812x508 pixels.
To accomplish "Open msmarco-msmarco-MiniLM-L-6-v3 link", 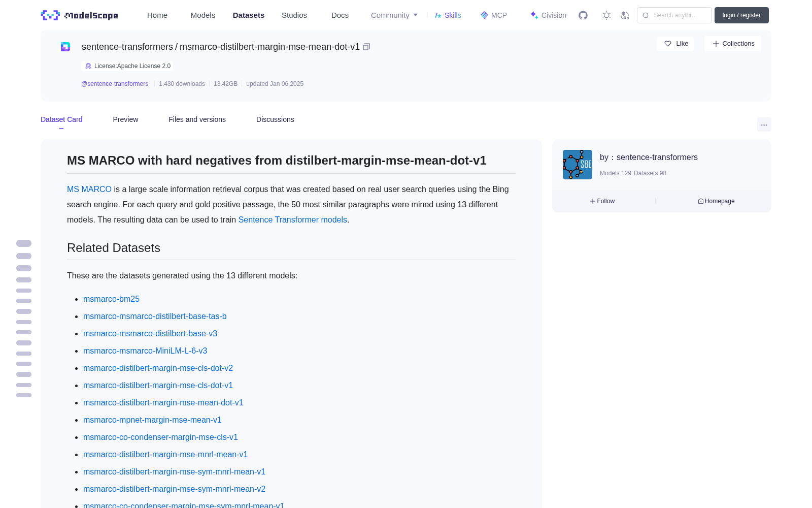I will (145, 351).
